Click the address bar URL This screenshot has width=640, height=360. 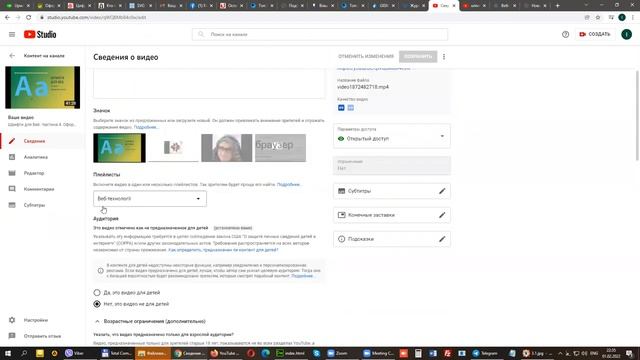pos(96,18)
